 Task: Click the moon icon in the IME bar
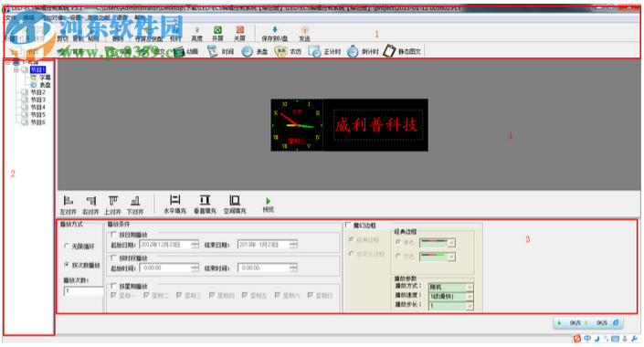[x=596, y=339]
